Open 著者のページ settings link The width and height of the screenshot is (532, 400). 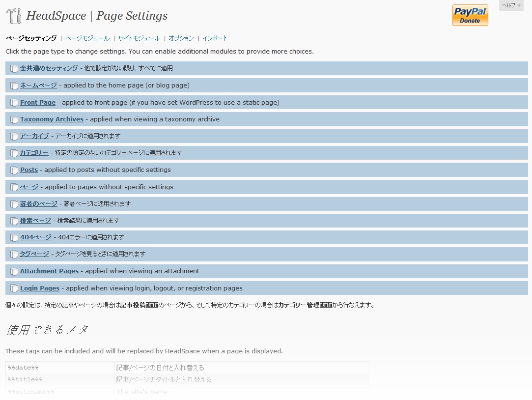(39, 203)
